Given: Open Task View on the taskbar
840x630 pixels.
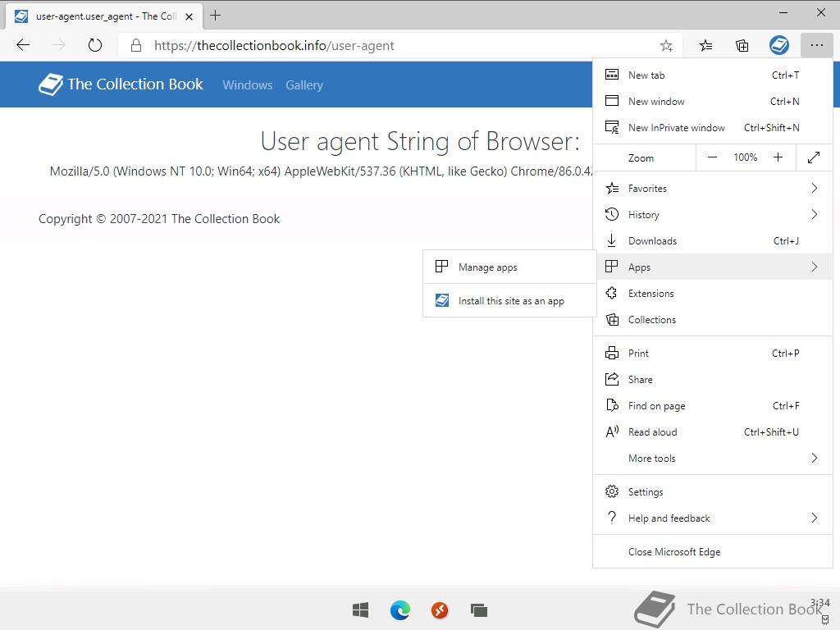Looking at the screenshot, I should click(x=479, y=609).
